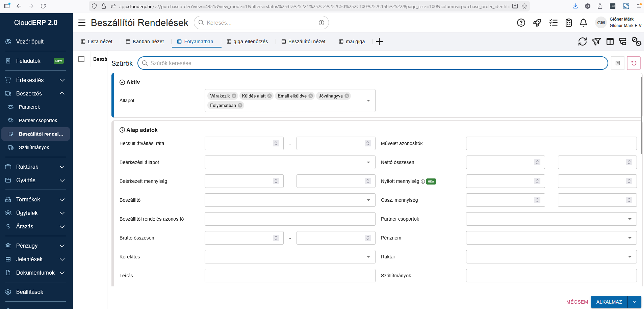644x309 pixels.
Task: Click the column layout icon
Action: click(610, 41)
